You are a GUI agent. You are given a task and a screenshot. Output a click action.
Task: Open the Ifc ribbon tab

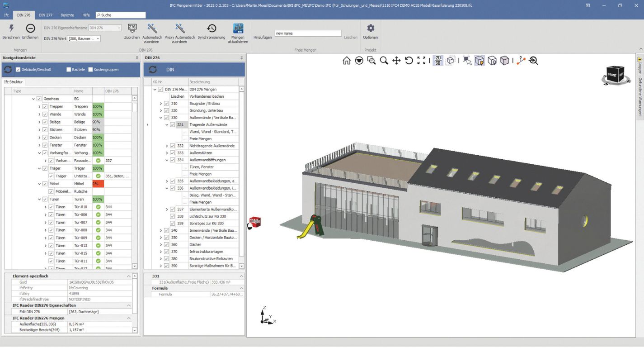7,15
